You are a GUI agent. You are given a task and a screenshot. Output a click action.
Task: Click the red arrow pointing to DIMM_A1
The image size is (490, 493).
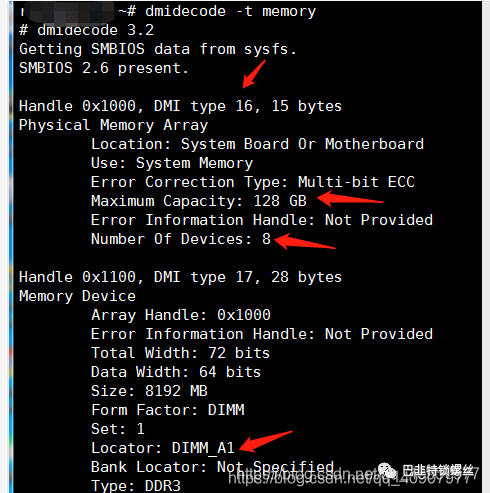[x=266, y=441]
